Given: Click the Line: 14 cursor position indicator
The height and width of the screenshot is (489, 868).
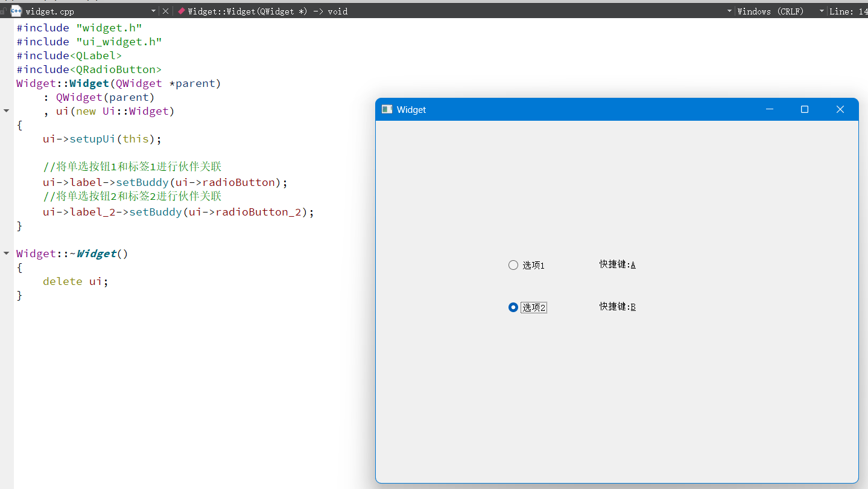Looking at the screenshot, I should click(x=848, y=11).
